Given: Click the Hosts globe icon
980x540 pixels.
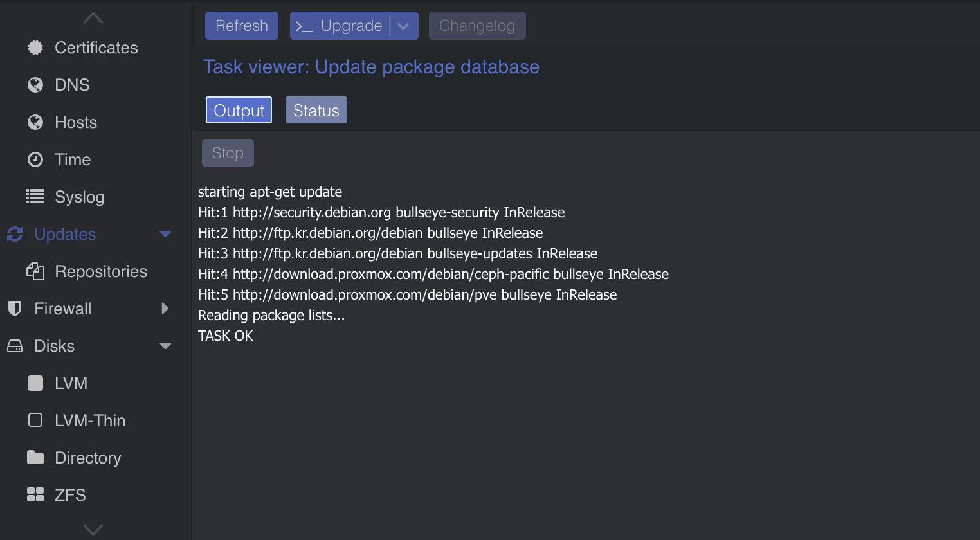Looking at the screenshot, I should coord(35,122).
